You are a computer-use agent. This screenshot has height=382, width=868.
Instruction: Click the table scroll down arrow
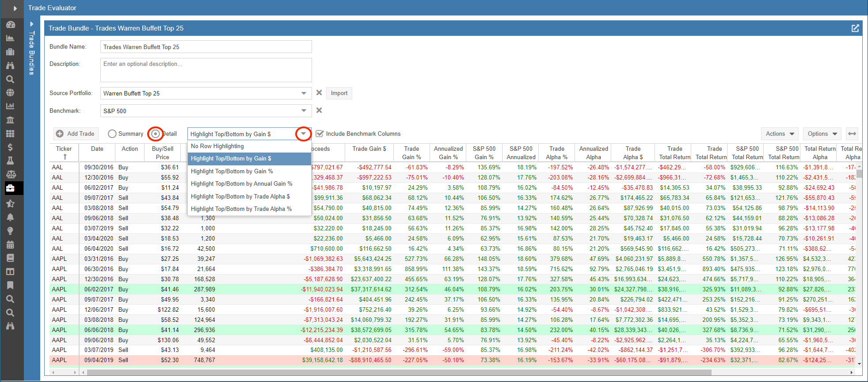coord(859,364)
